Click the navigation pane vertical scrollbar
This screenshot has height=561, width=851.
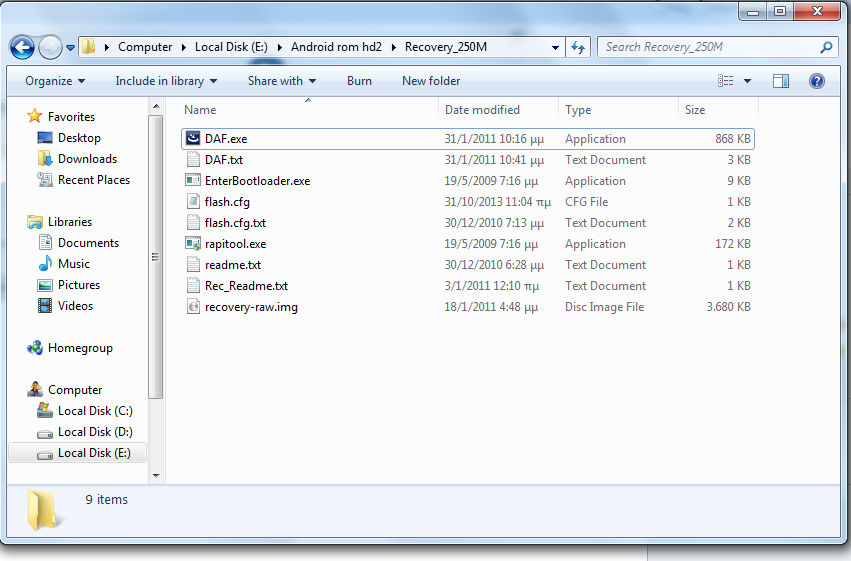(x=155, y=256)
